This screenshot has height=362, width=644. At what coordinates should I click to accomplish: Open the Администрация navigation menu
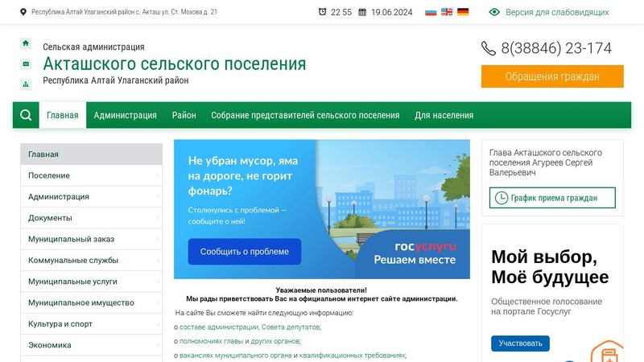point(125,115)
